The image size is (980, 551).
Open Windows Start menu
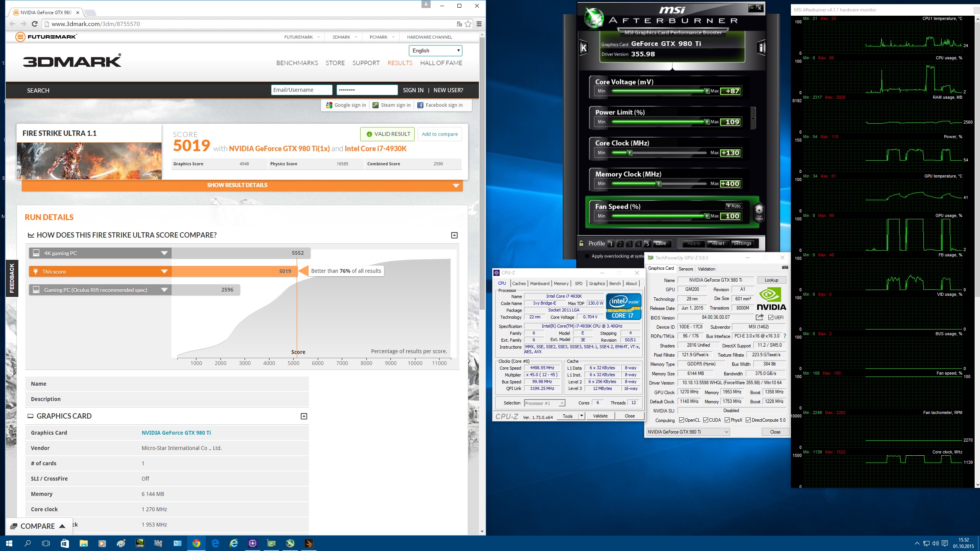tap(9, 543)
